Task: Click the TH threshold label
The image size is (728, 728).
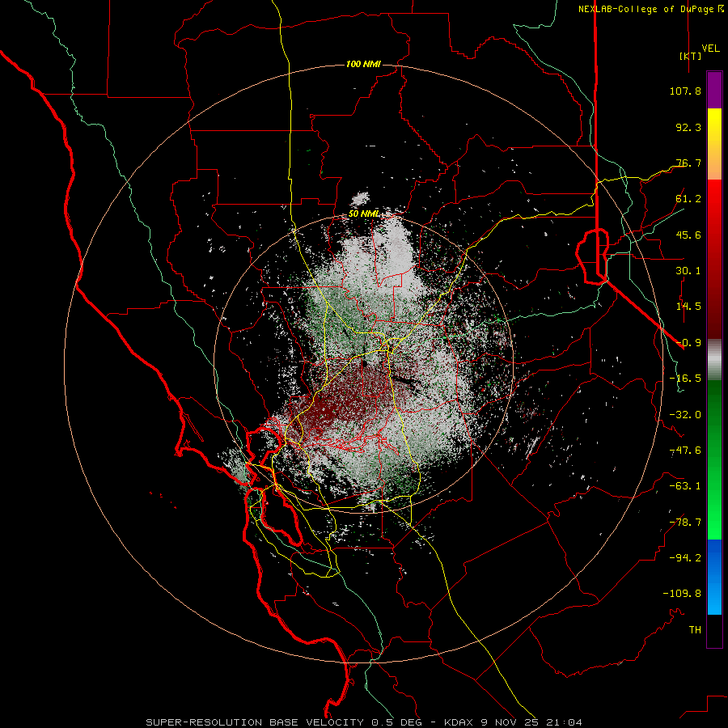Action: pos(695,630)
